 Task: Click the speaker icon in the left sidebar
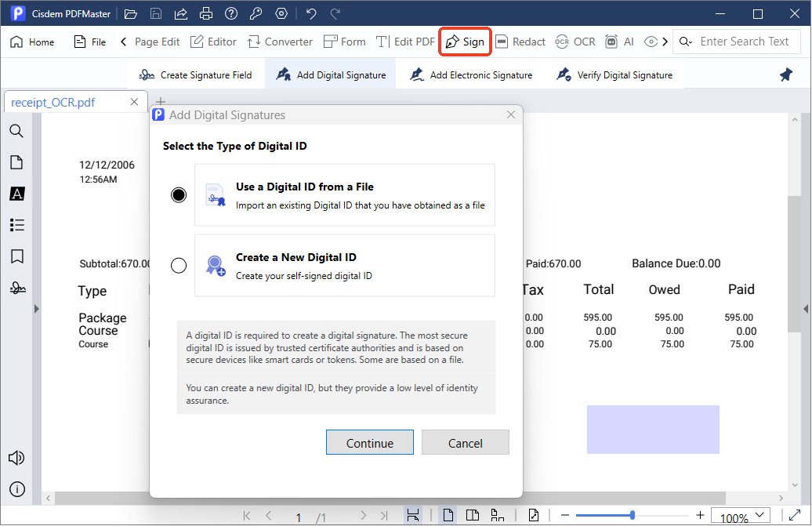pos(16,458)
